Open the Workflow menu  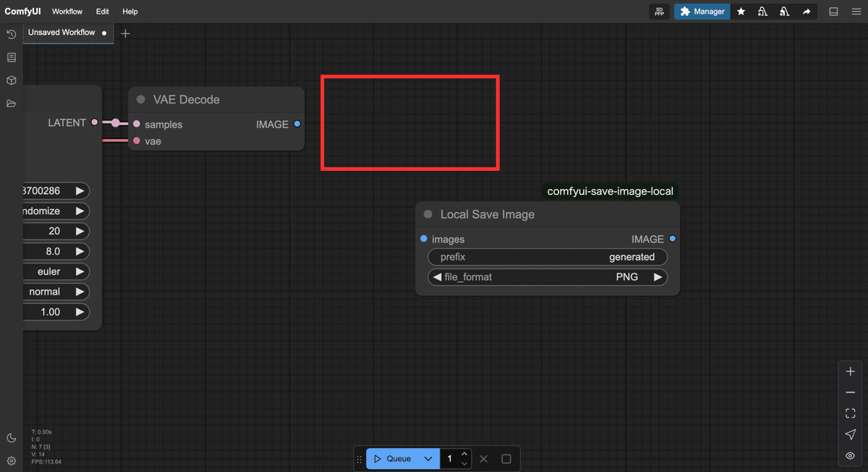67,12
